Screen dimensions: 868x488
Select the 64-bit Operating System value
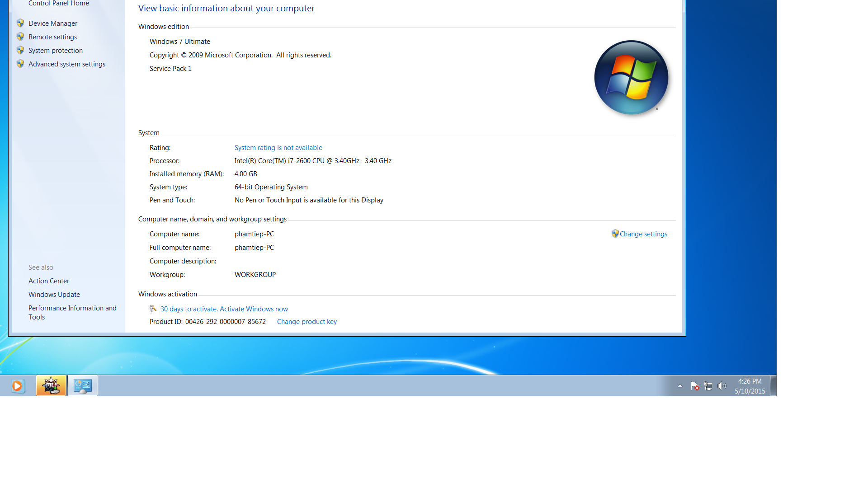(x=271, y=187)
